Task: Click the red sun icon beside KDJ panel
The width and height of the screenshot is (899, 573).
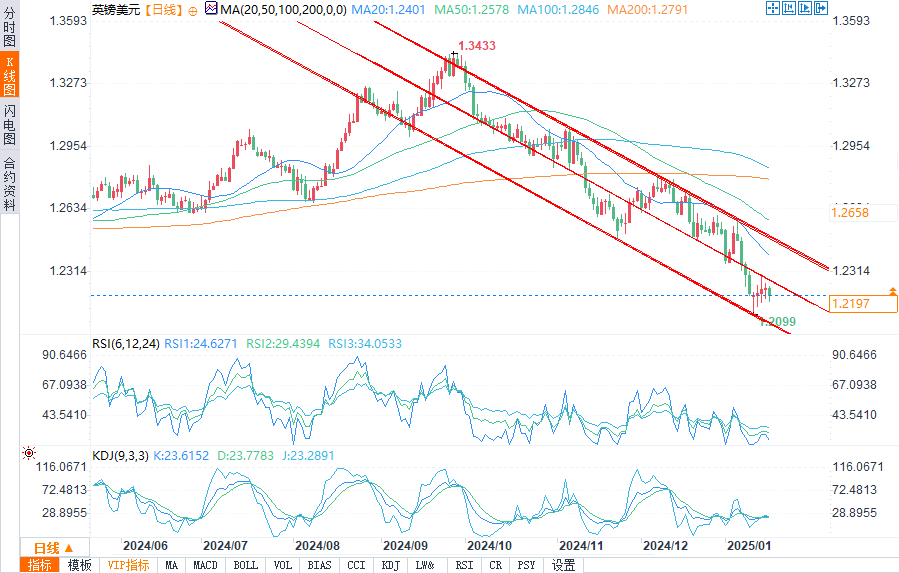Action: click(29, 453)
